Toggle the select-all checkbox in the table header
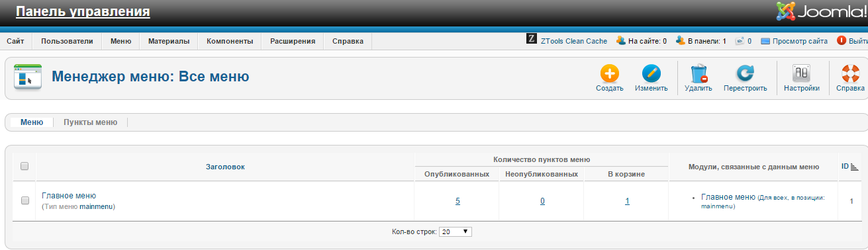The image size is (868, 250). click(24, 167)
